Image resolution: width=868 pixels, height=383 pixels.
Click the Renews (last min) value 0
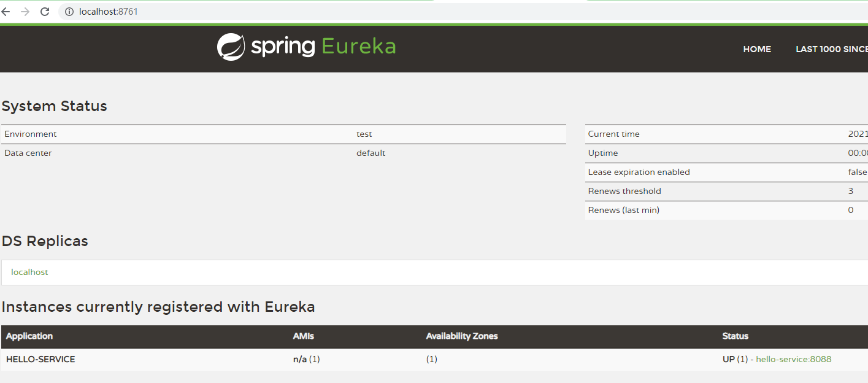[851, 210]
